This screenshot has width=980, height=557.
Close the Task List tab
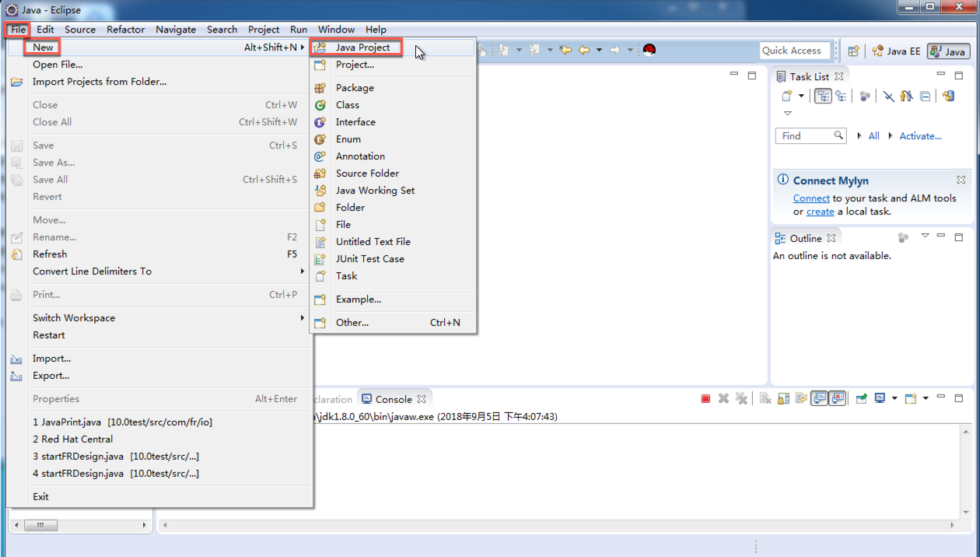point(839,76)
